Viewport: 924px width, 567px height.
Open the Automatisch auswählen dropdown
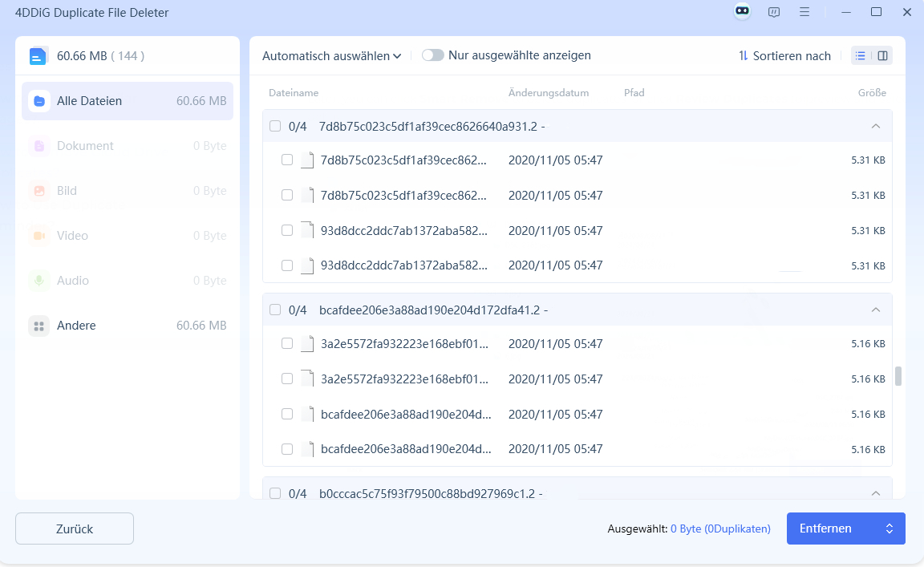pyautogui.click(x=331, y=56)
